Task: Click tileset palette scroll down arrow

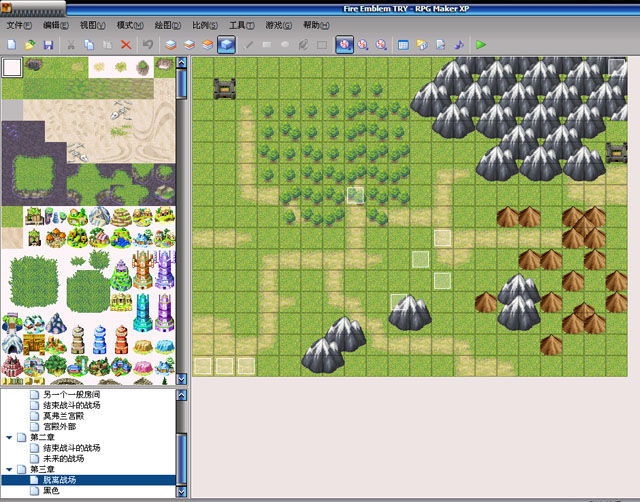Action: [182, 379]
